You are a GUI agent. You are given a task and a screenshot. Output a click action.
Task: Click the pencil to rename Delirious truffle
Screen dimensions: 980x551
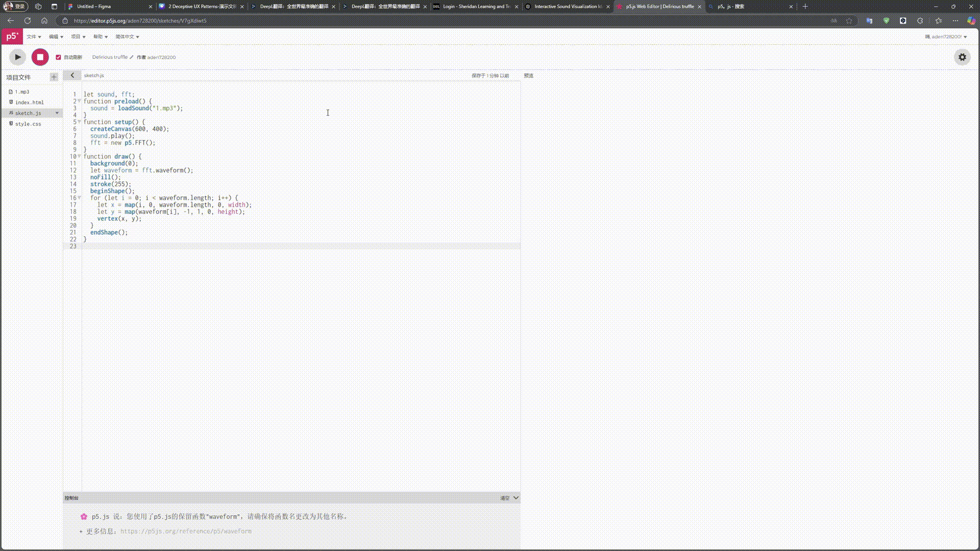point(131,57)
